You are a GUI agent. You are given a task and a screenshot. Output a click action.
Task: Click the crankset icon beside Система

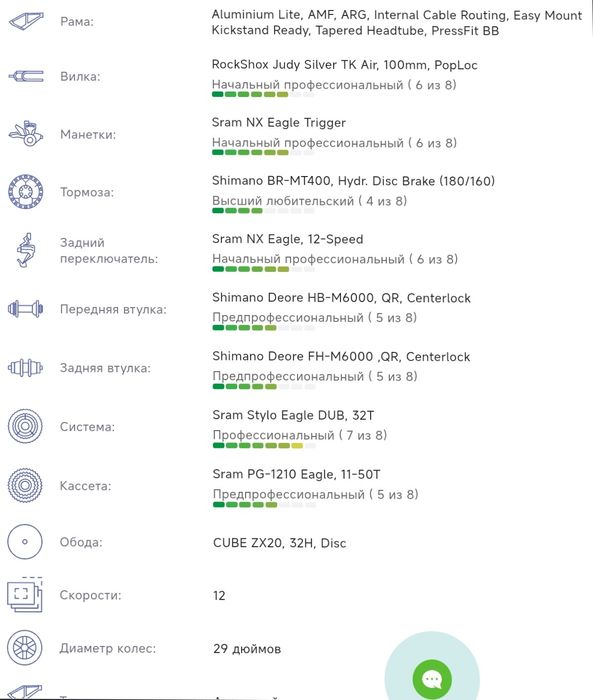pyautogui.click(x=25, y=426)
